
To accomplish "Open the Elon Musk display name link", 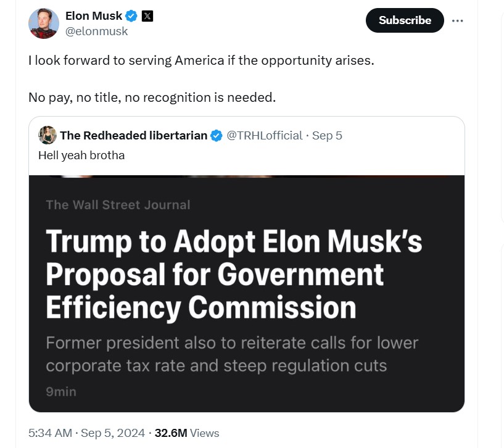I will (94, 16).
